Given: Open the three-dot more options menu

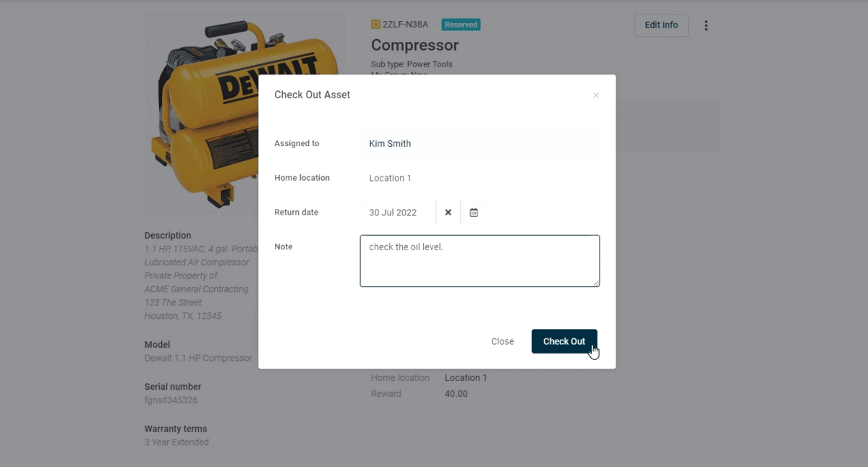Looking at the screenshot, I should pos(706,25).
